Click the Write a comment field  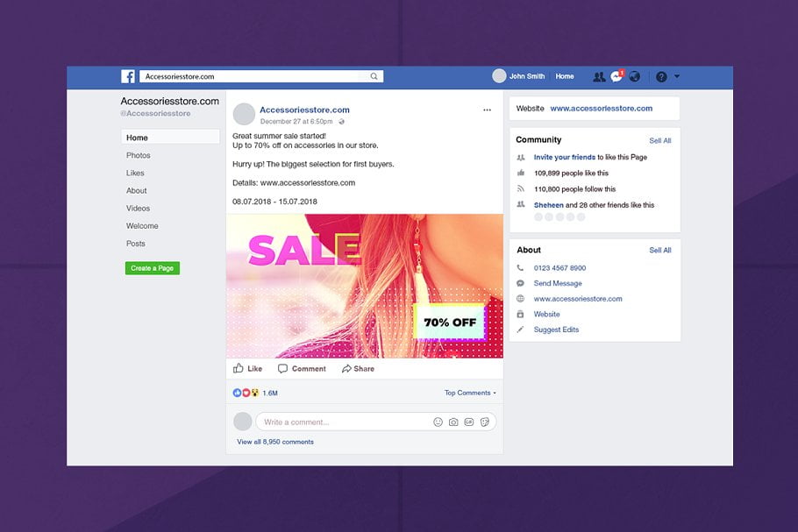342,422
